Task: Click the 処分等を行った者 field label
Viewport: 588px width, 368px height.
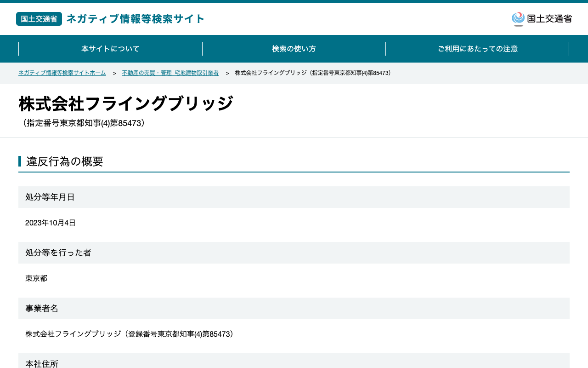Action: pyautogui.click(x=58, y=253)
